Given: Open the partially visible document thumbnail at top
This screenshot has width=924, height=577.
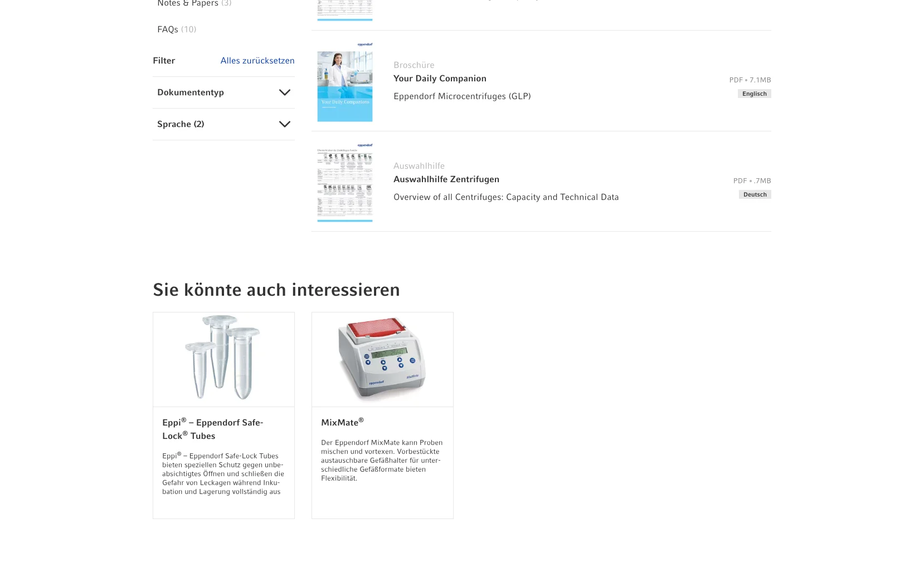Looking at the screenshot, I should click(x=345, y=10).
